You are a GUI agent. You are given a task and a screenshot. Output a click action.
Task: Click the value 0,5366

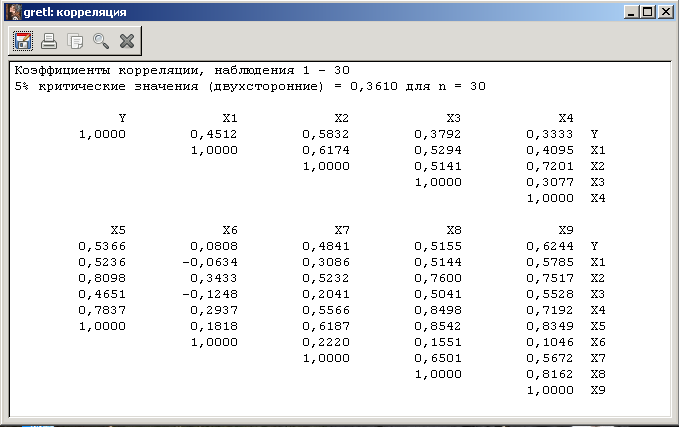click(102, 246)
